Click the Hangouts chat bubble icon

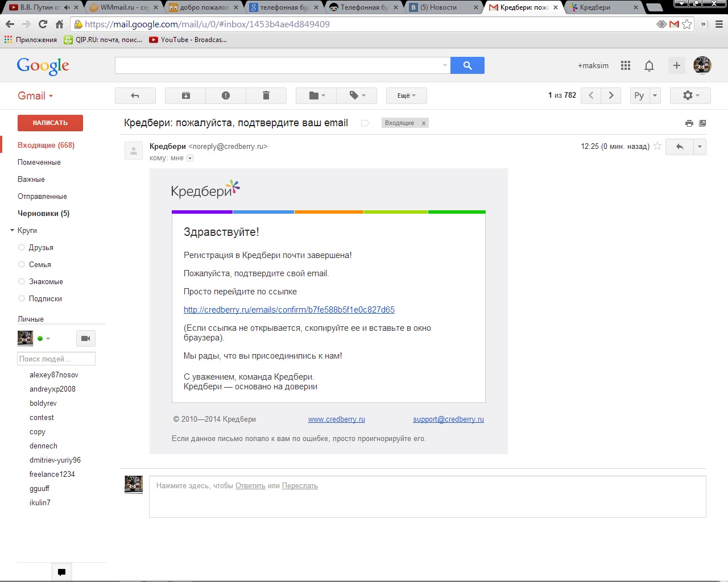click(x=61, y=572)
